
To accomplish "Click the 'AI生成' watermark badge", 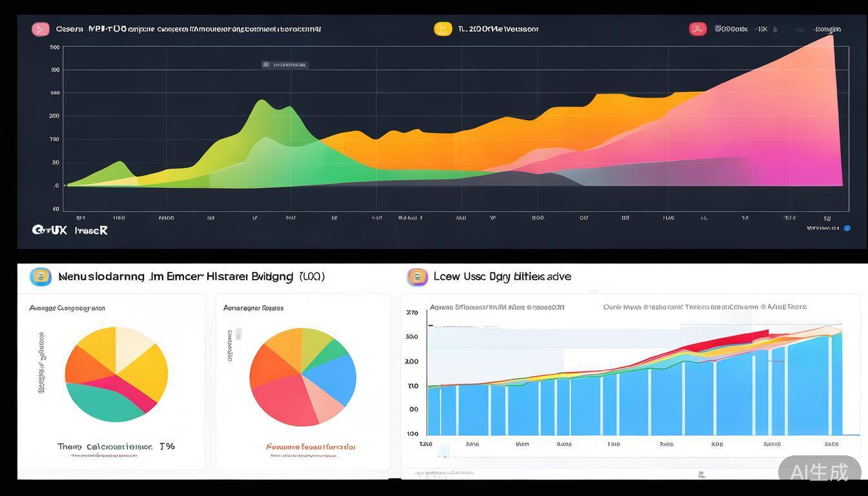I will coord(819,471).
